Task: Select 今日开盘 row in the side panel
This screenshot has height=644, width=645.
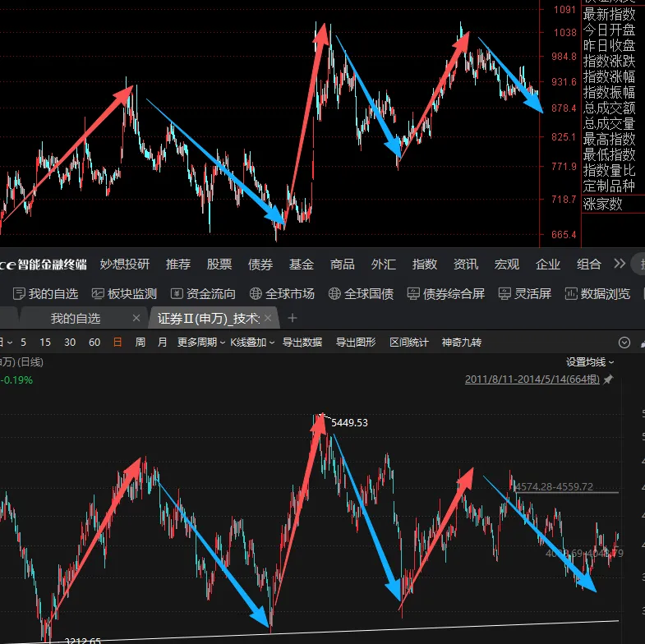Action: click(609, 30)
